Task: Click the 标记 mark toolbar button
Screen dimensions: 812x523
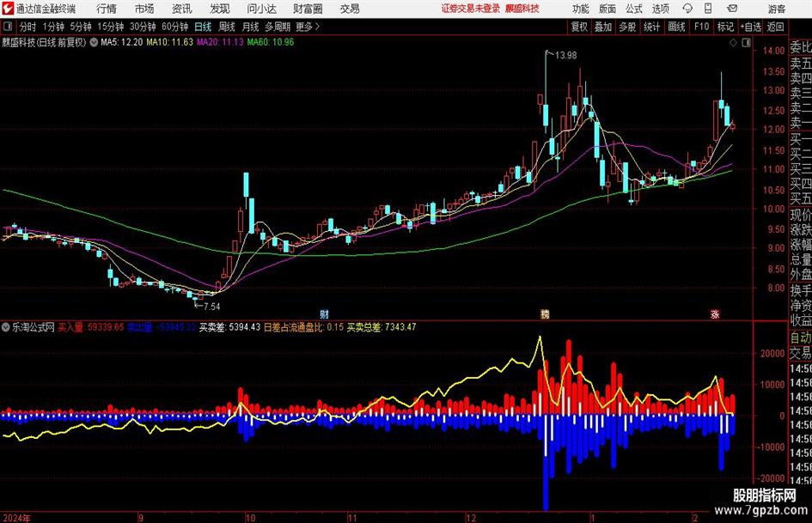Action: (x=725, y=27)
